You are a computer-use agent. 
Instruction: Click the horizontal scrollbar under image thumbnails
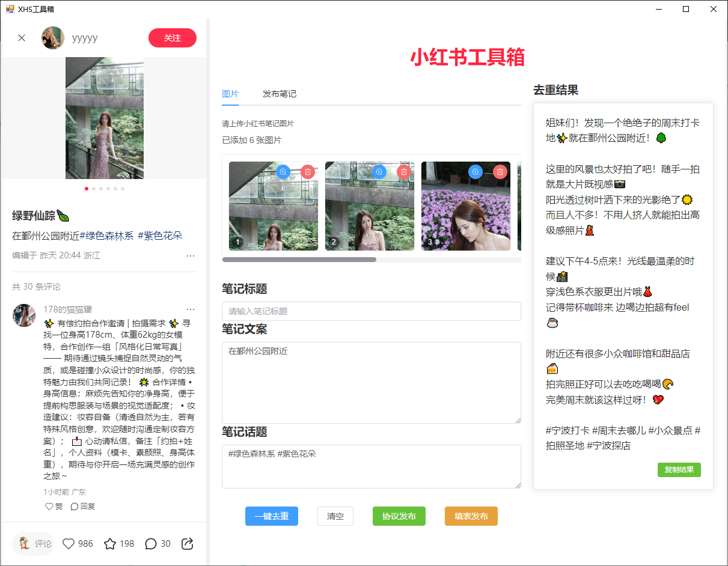click(x=299, y=260)
